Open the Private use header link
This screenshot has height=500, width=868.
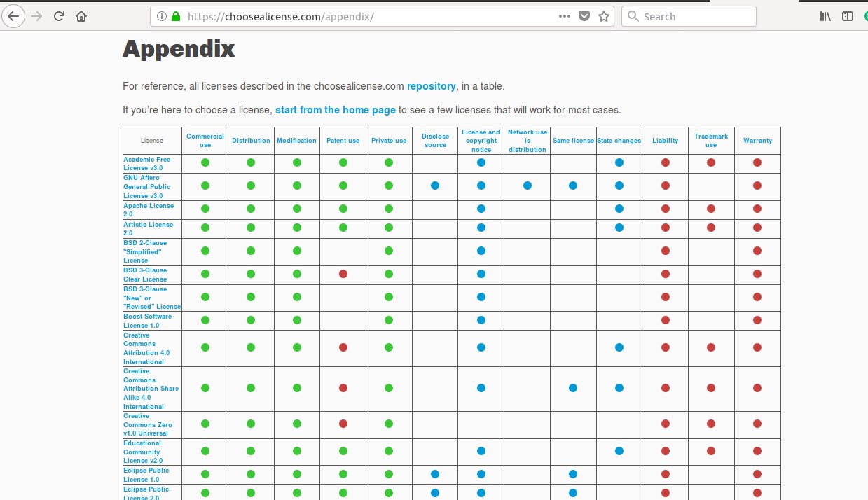coord(389,141)
